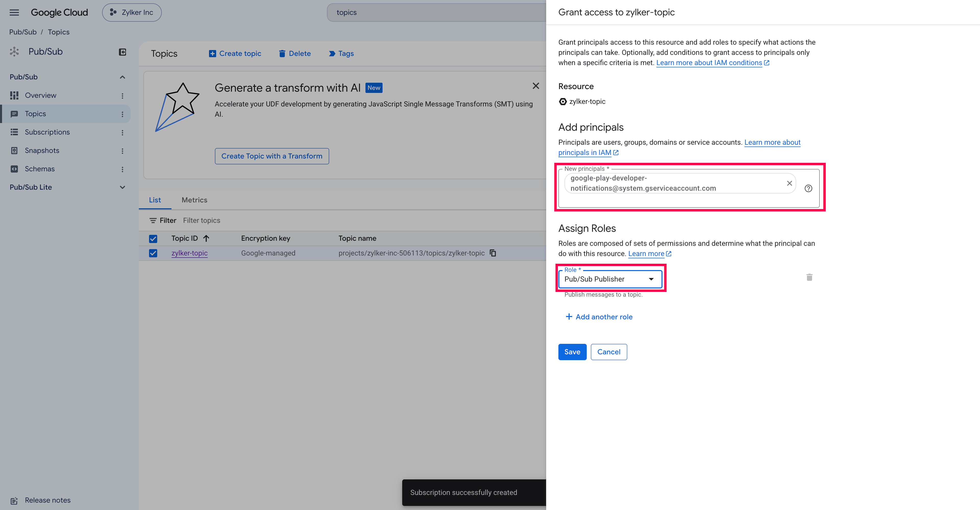
Task: Click the topics search bar
Action: 436,13
